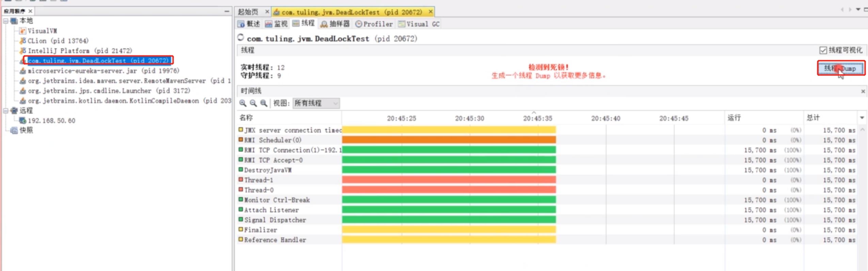Click the 监视 monitor tab icon
Screen dimensions: 868x271
pyautogui.click(x=269, y=24)
